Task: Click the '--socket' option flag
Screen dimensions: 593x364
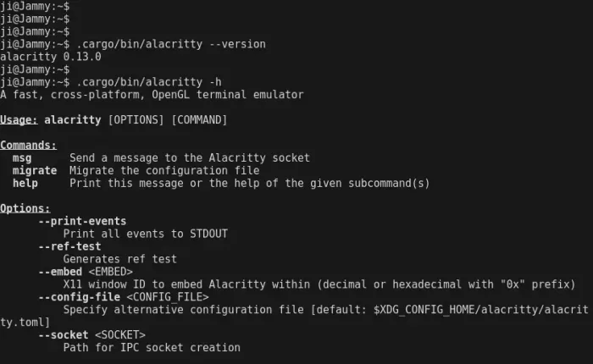Action: click(64, 335)
